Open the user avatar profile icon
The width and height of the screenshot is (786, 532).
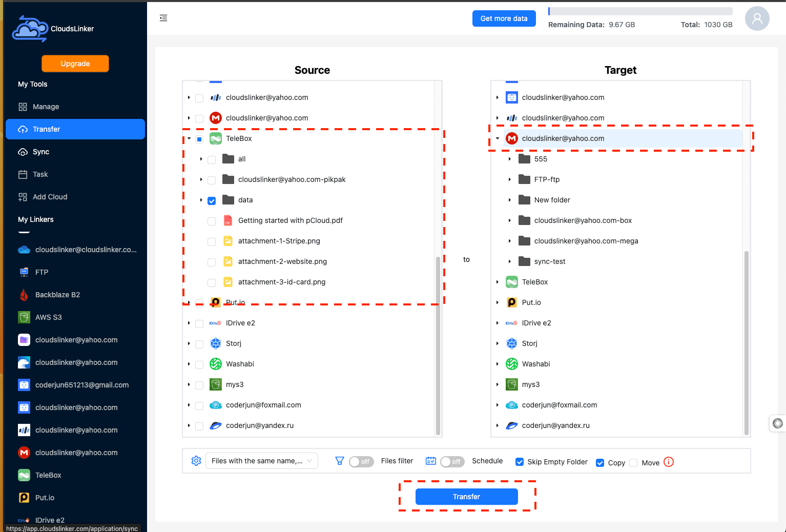[x=757, y=18]
